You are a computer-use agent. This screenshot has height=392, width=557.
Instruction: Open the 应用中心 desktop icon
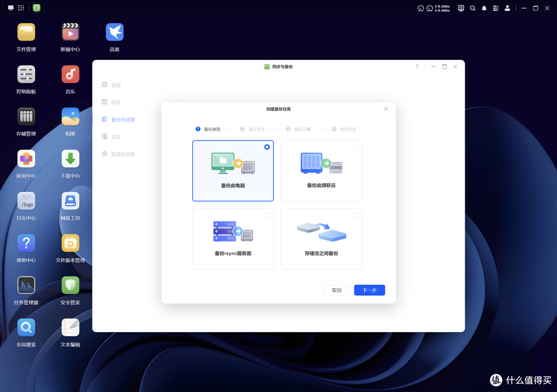coord(26,159)
